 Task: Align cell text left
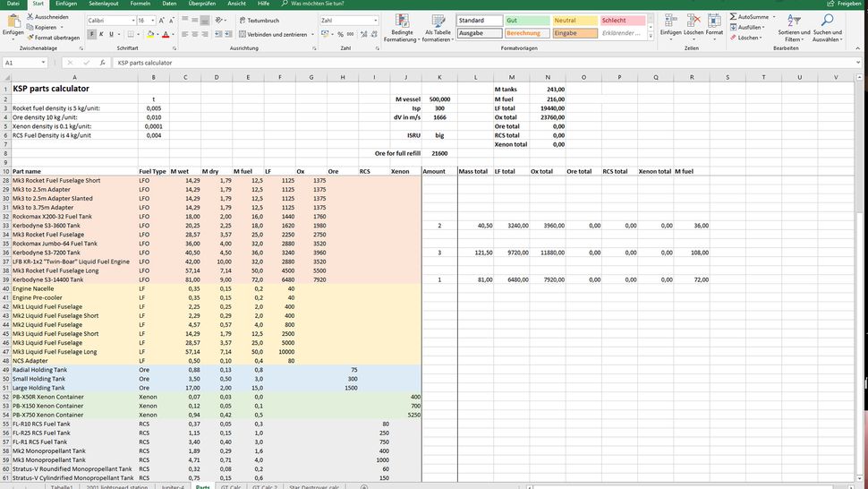click(185, 34)
